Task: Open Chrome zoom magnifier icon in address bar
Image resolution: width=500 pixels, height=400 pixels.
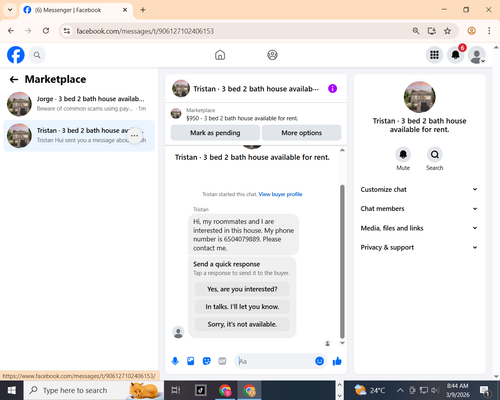Action: (416, 31)
